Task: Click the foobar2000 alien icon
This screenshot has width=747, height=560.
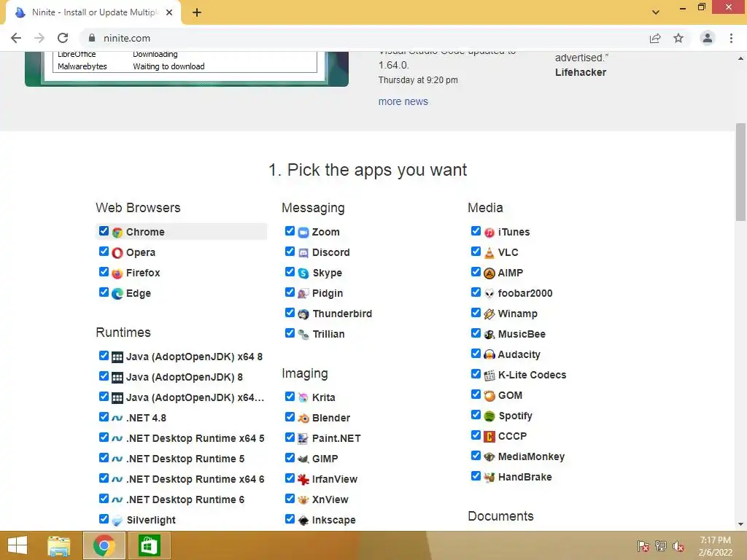Action: click(489, 294)
